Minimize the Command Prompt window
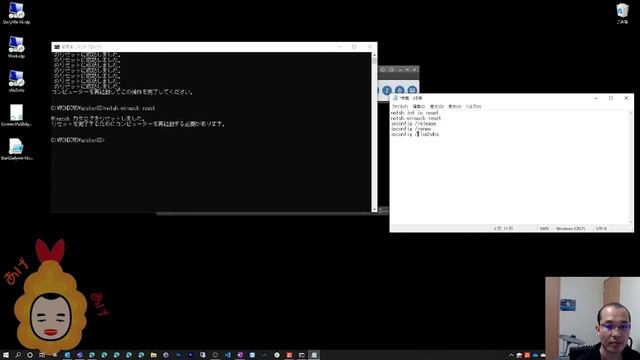The image size is (640, 360). click(339, 47)
